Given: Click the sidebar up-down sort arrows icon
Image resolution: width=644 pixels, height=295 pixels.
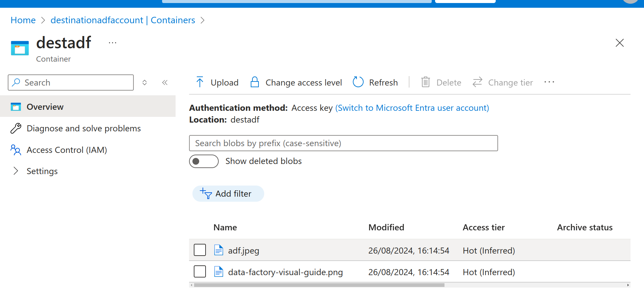Looking at the screenshot, I should coord(145,83).
